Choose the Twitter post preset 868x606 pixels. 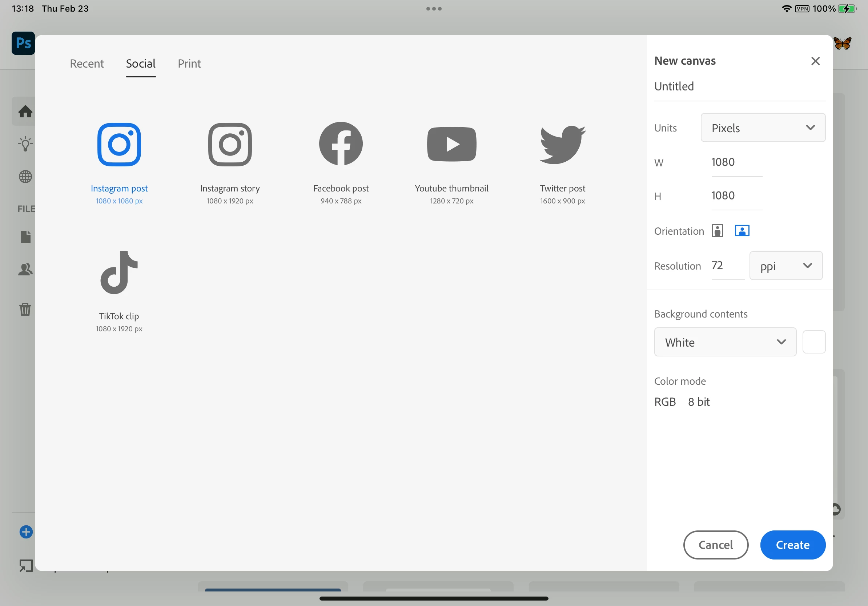(x=562, y=144)
